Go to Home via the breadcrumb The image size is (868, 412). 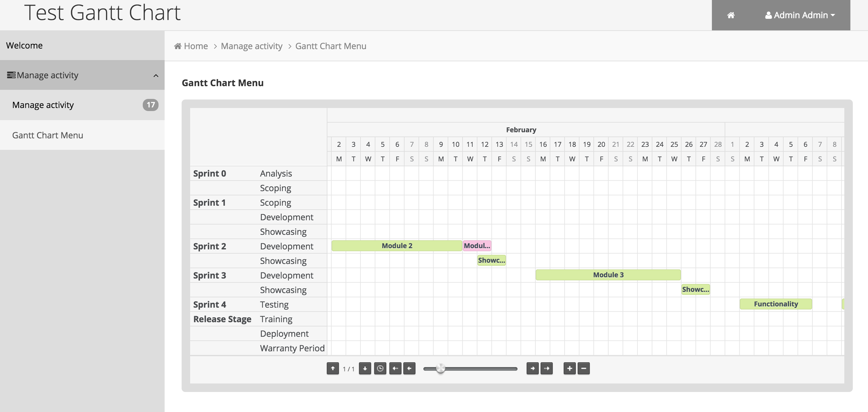(191, 46)
